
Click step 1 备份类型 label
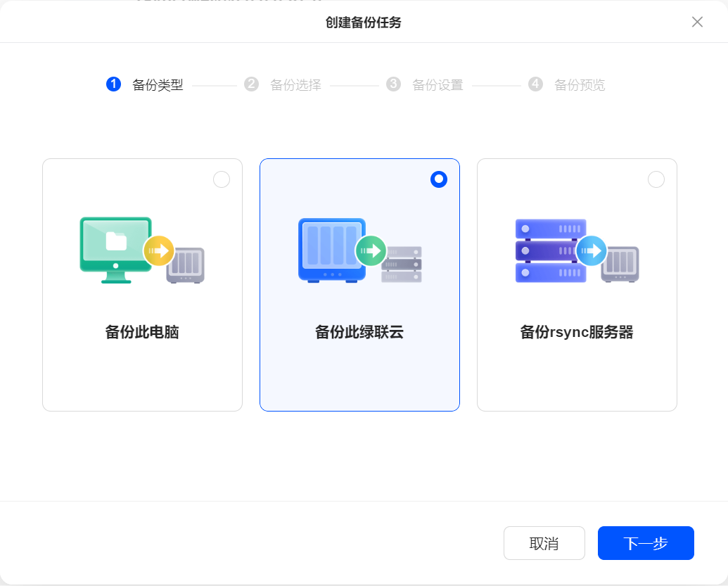coord(158,84)
